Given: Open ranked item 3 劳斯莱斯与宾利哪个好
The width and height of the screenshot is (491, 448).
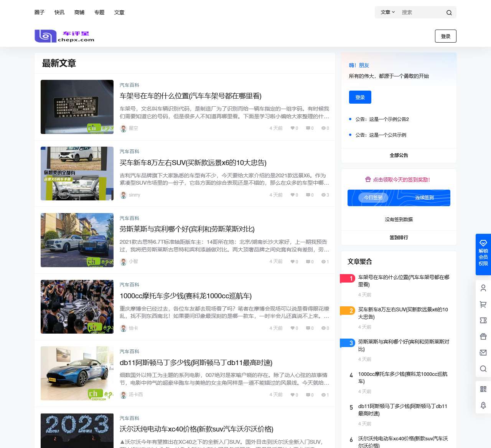Looking at the screenshot, I should (404, 346).
